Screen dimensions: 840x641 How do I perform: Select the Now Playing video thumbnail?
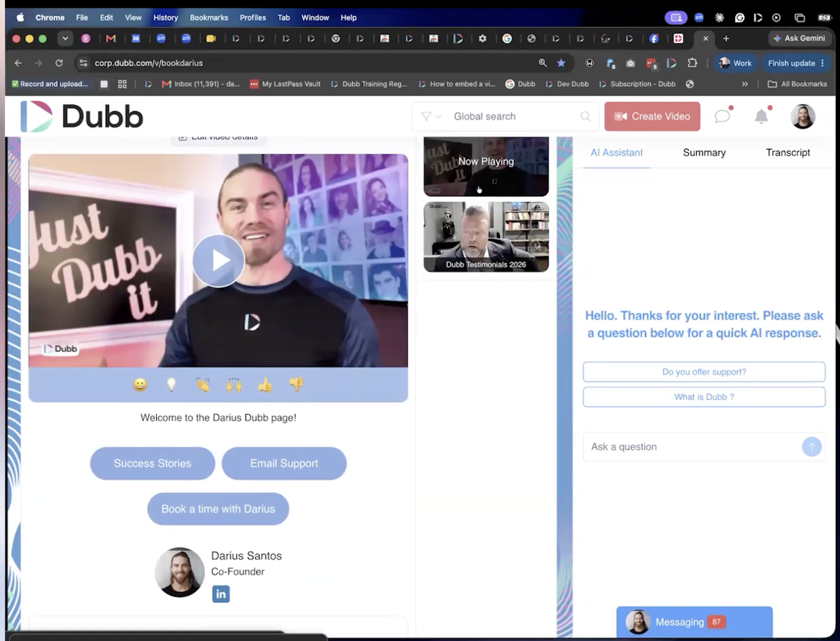[486, 166]
